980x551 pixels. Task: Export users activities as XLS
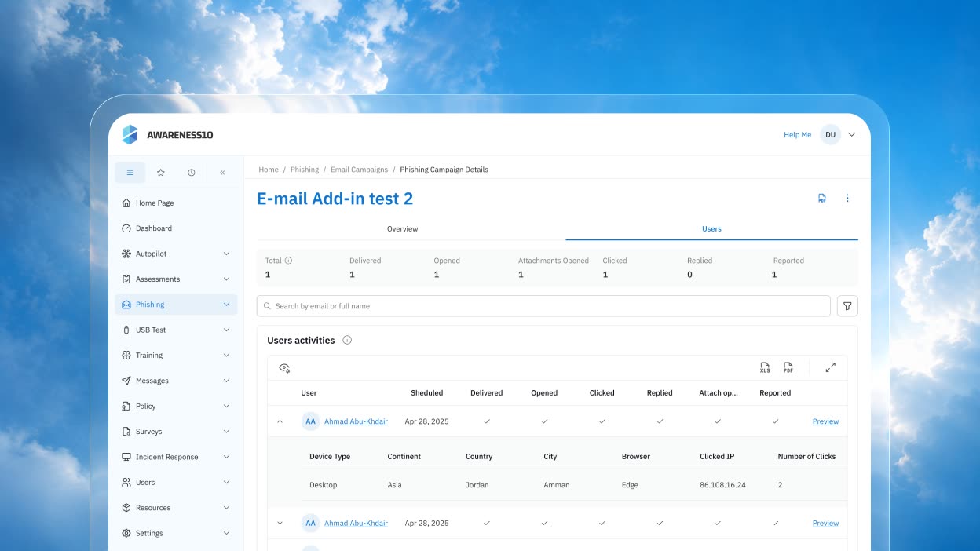tap(765, 367)
